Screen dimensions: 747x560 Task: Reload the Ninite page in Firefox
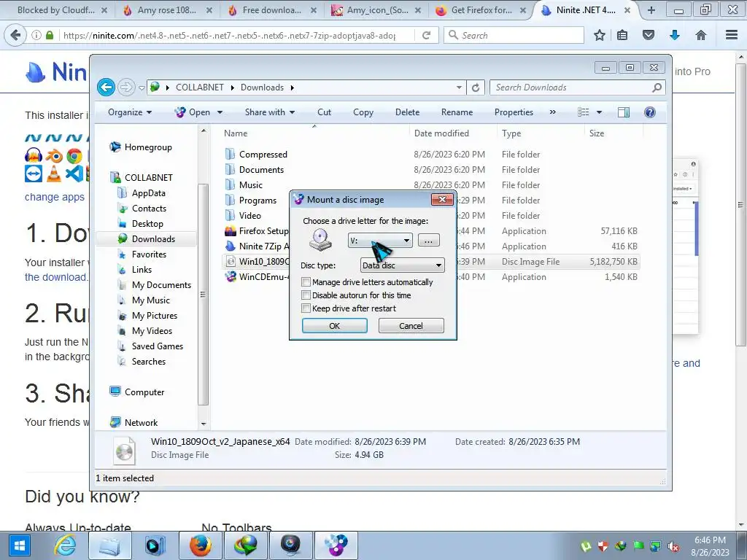point(426,35)
